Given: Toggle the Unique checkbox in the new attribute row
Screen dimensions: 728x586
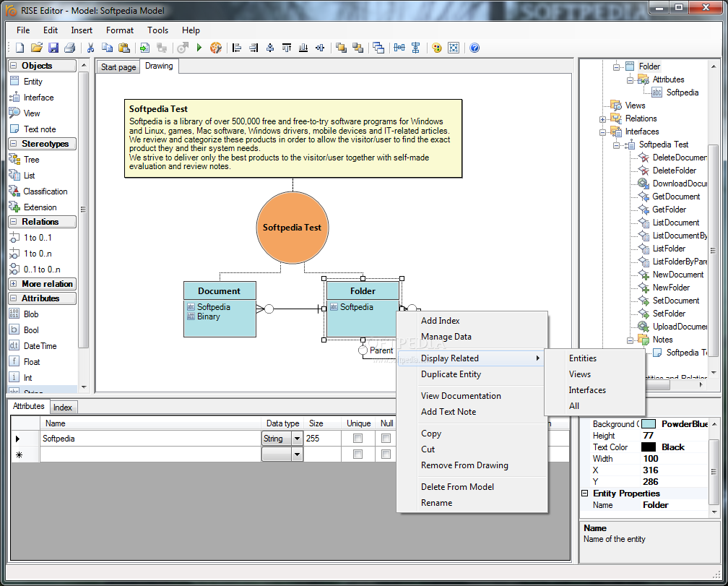Looking at the screenshot, I should [x=357, y=454].
